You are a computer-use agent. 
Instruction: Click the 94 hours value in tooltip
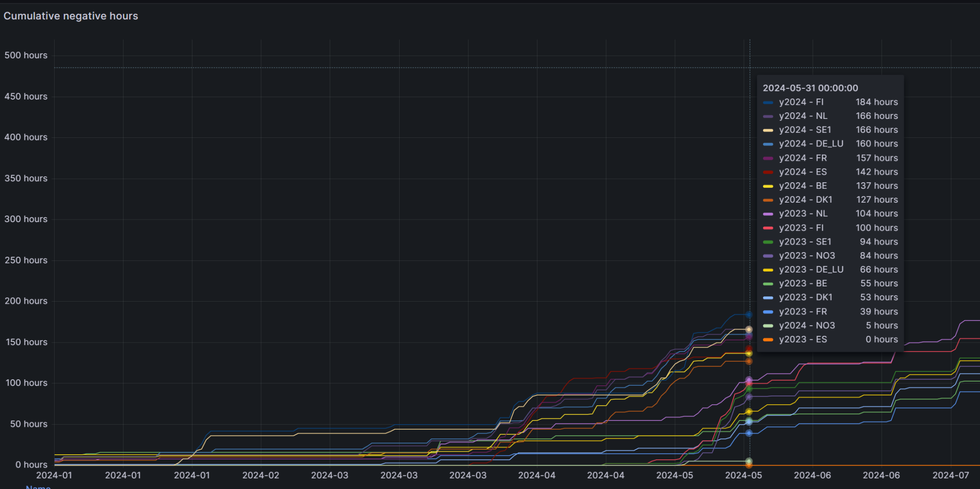pyautogui.click(x=879, y=241)
